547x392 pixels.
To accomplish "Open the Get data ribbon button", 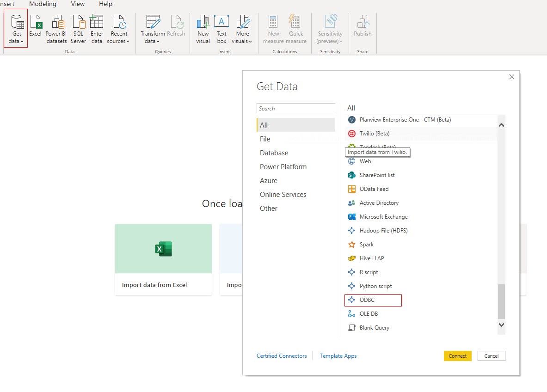I will click(x=16, y=29).
